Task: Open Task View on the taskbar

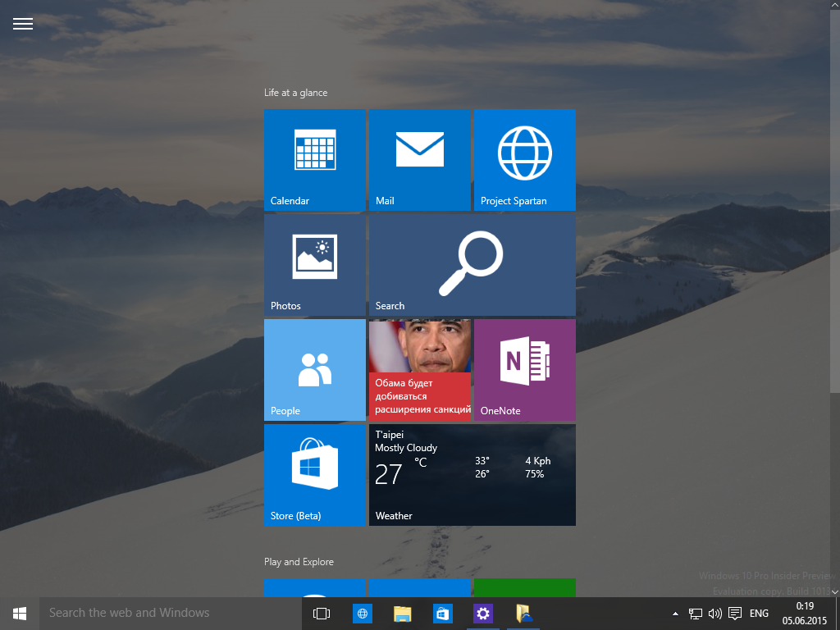Action: click(322, 614)
